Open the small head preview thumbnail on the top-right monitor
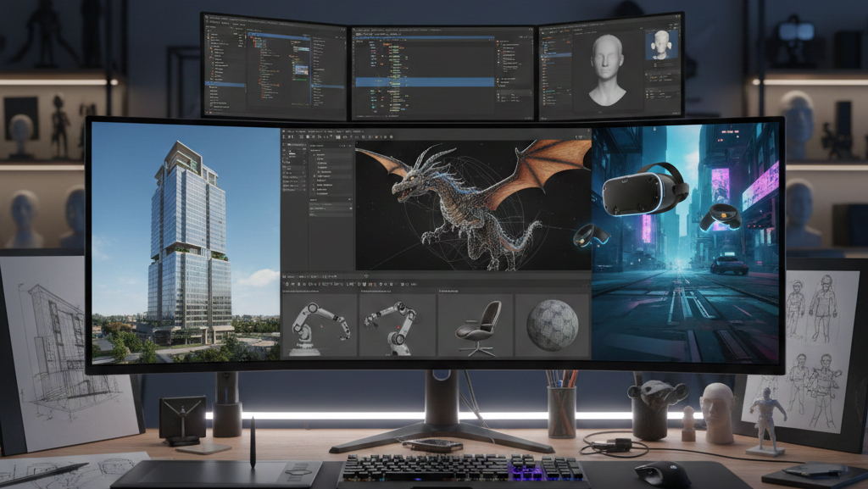 (x=661, y=46)
